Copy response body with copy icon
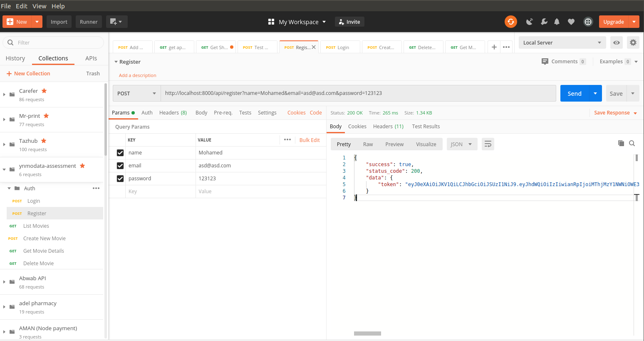The width and height of the screenshot is (644, 341). 621,143
